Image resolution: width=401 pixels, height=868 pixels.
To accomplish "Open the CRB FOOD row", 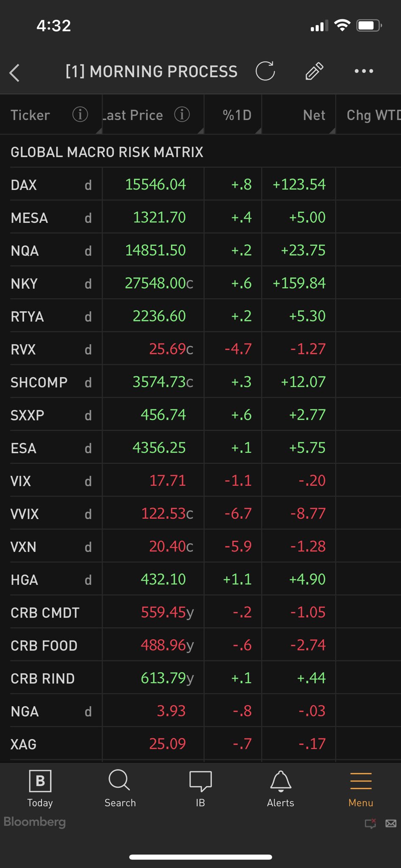I will point(44,645).
